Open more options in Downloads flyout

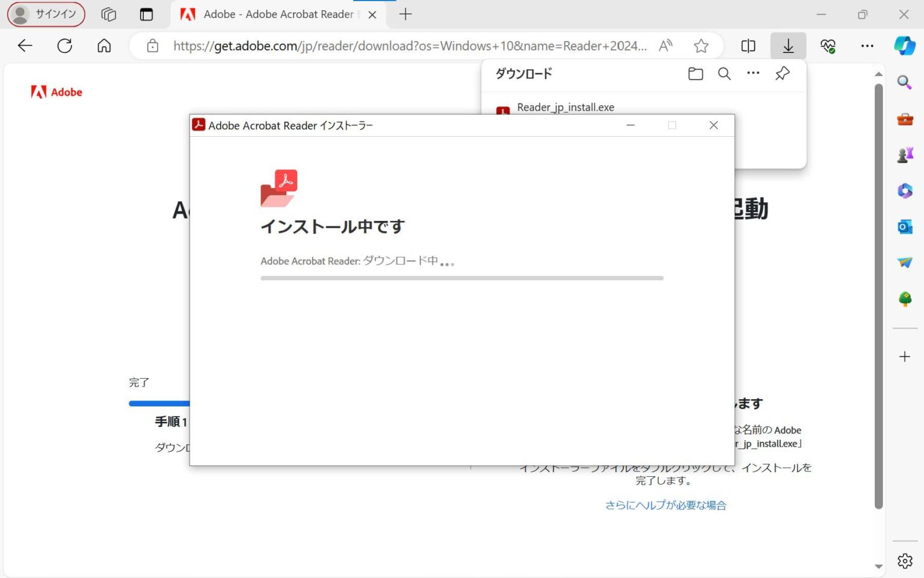click(x=753, y=73)
